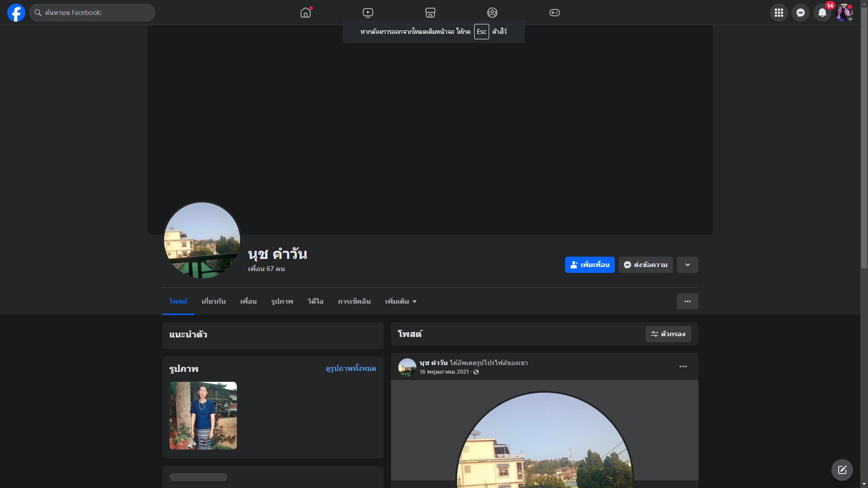Open notifications bell with 14 badge
This screenshot has width=868, height=488.
822,13
